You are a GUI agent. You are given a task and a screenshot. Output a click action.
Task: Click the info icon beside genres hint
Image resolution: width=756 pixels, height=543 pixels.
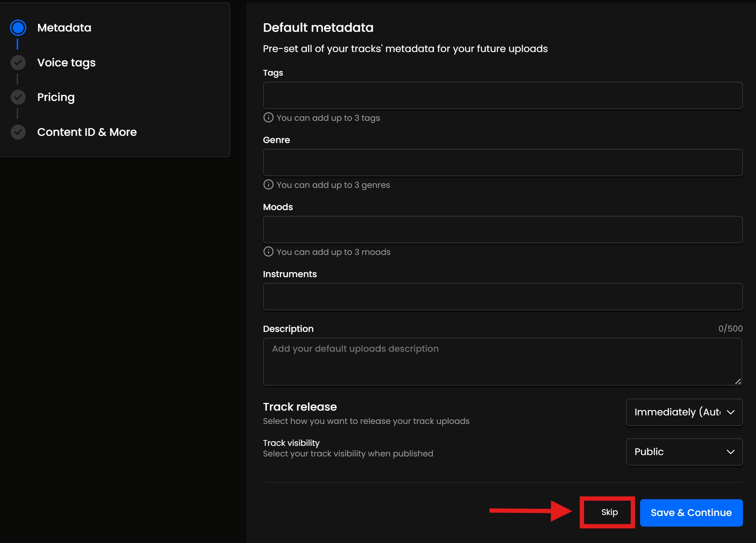coord(268,185)
